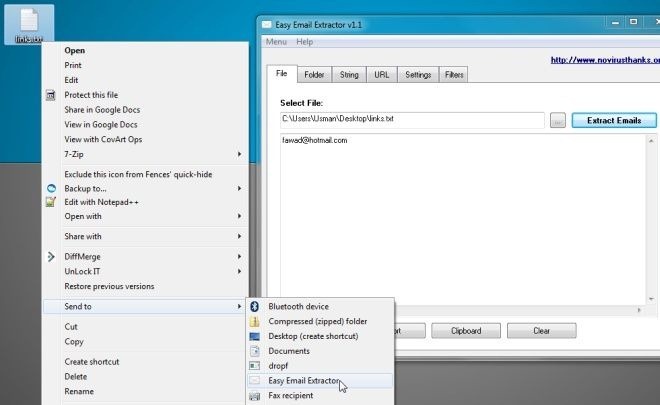Expand the DiffMerge submenu arrow
This screenshot has width=660, height=405.
tap(240, 256)
